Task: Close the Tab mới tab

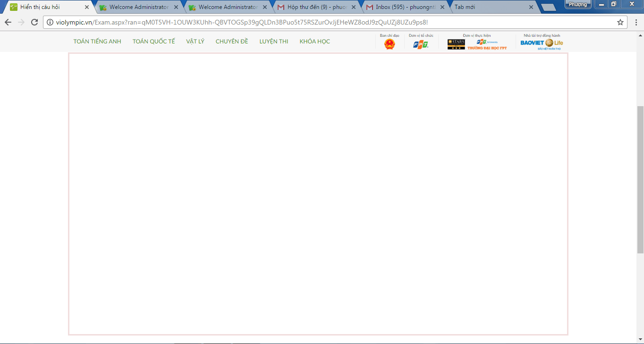Action: point(531,7)
